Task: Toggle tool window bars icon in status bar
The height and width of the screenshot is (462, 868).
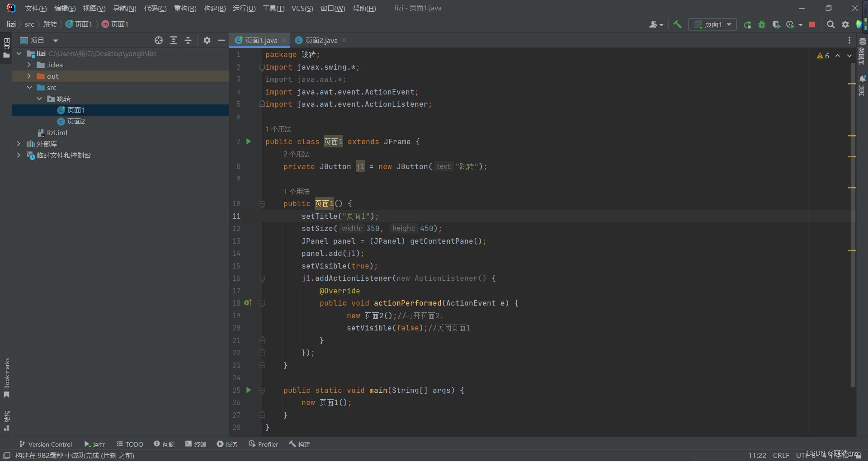Action: 7,455
